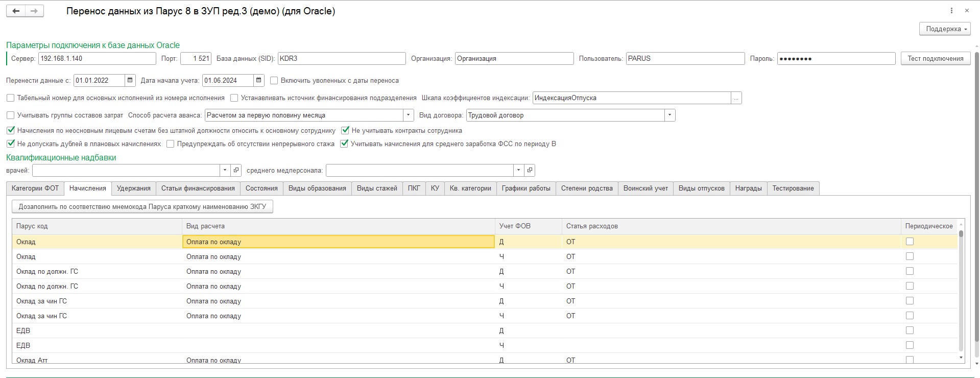Click 'Учет ФОВ' column header
The width and height of the screenshot is (980, 378).
click(529, 226)
